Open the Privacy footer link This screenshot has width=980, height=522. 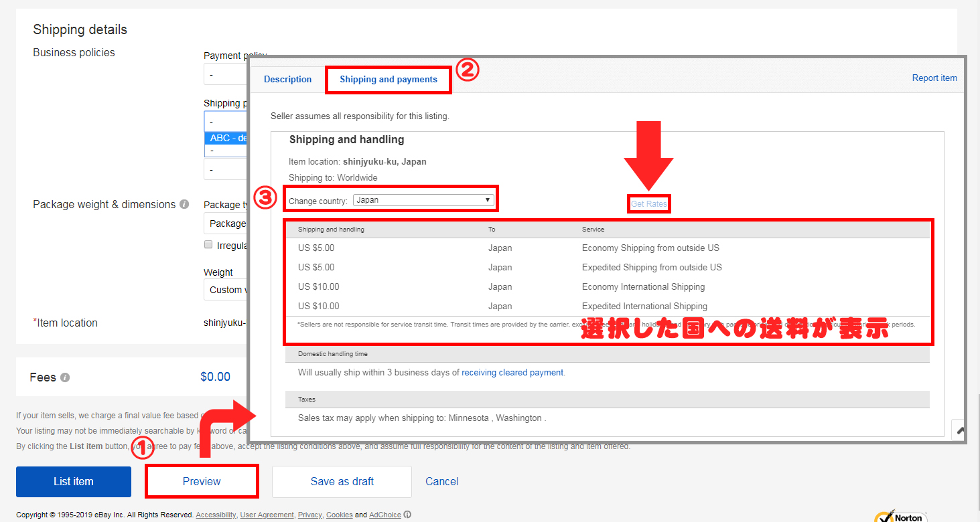(x=310, y=515)
